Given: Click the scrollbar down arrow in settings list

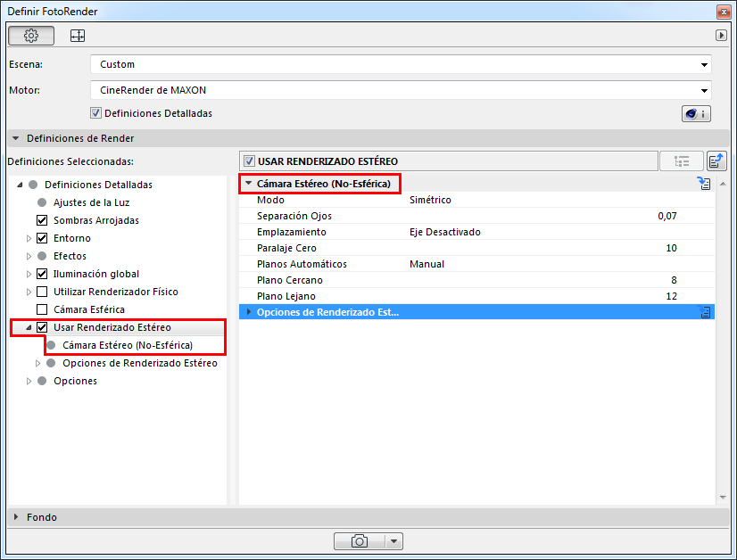Looking at the screenshot, I should point(723,498).
